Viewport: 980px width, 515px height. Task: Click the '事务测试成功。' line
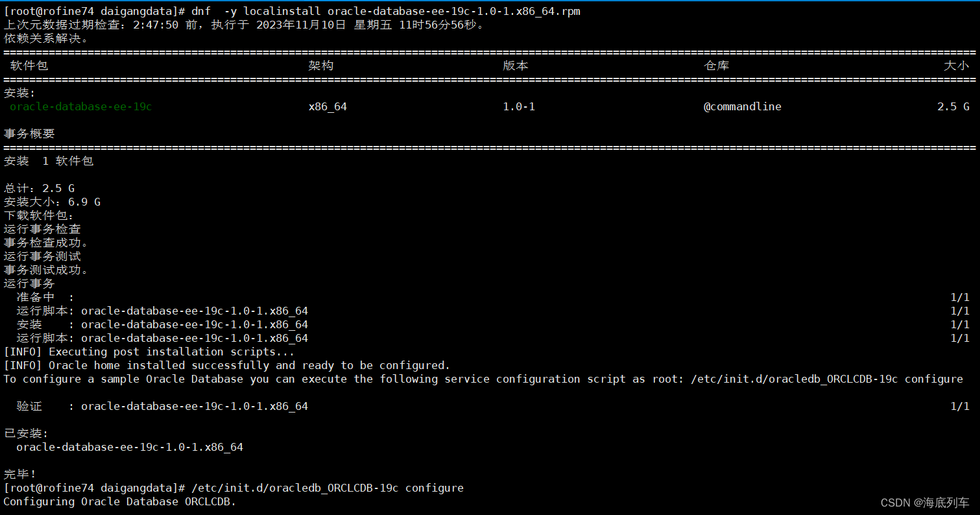coord(45,270)
